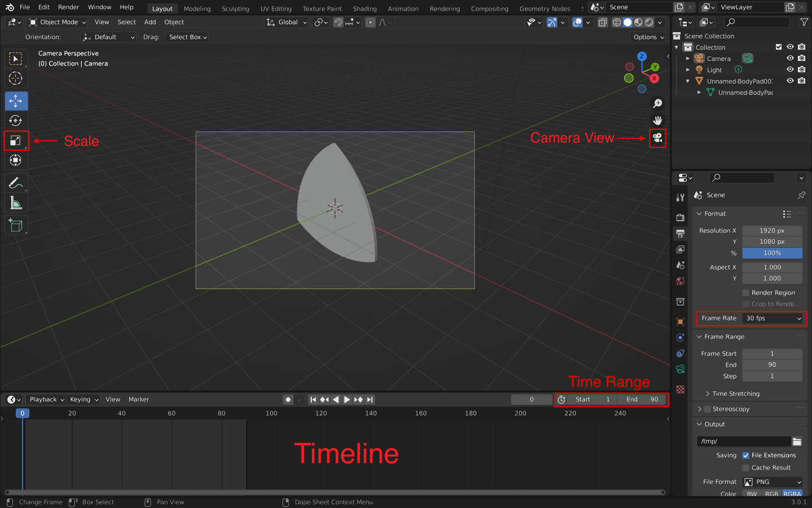This screenshot has height=508, width=812.
Task: Activate the Scale tool
Action: click(x=16, y=141)
